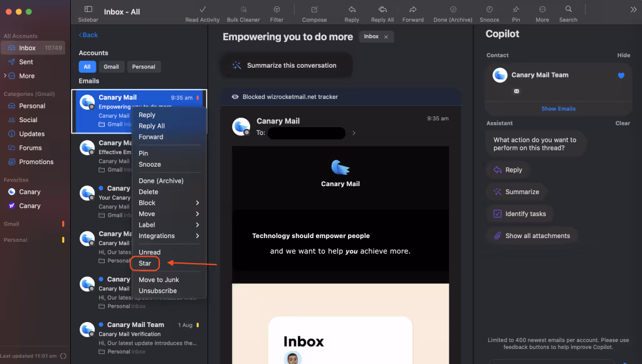
Task: Select the All accounts filter tab
Action: click(x=87, y=66)
